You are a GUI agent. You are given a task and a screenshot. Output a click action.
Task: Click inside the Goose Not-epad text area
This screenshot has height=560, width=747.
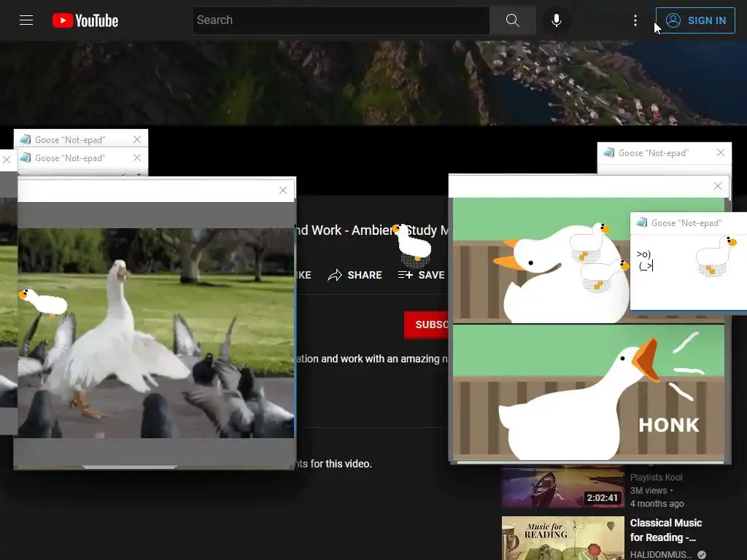pyautogui.click(x=689, y=271)
